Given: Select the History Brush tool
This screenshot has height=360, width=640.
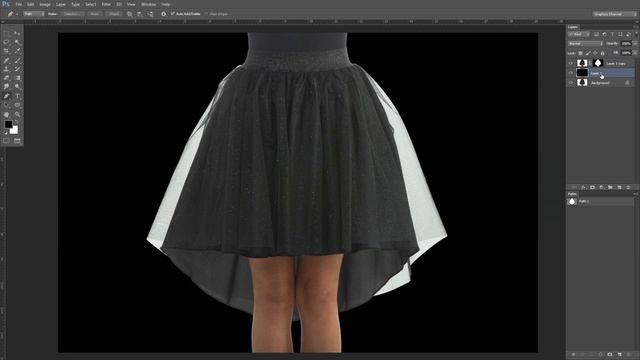Looking at the screenshot, I should [x=17, y=69].
